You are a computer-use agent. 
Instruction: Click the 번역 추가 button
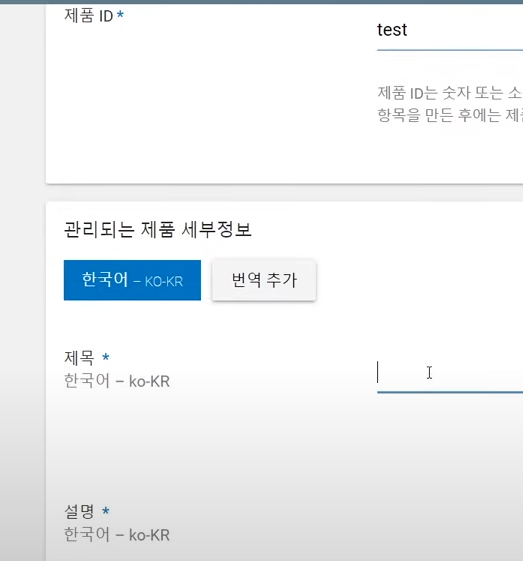(264, 280)
